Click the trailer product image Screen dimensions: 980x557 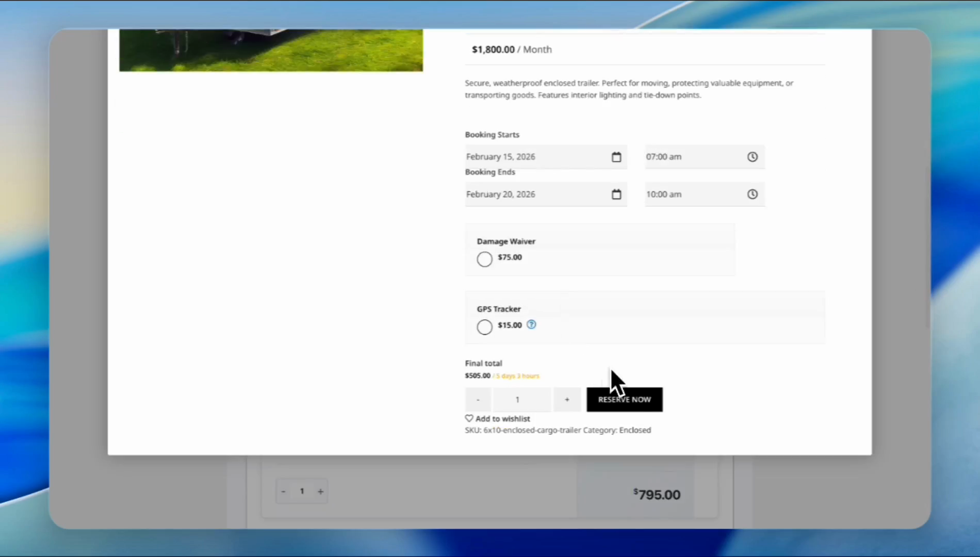pyautogui.click(x=271, y=51)
